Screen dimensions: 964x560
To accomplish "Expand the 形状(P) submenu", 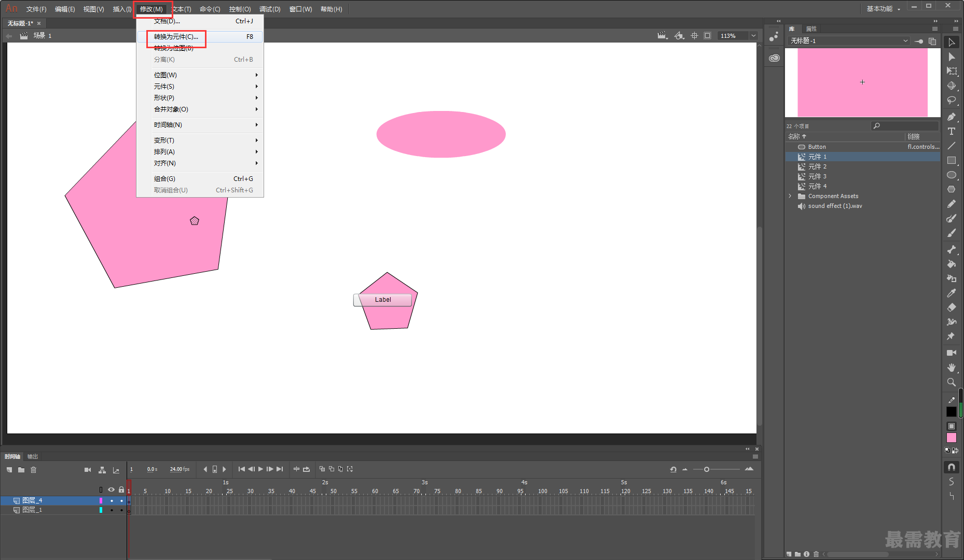I will point(200,98).
